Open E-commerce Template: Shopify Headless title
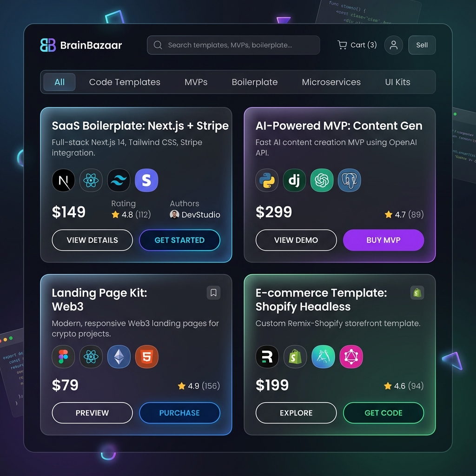The width and height of the screenshot is (476, 476). (x=321, y=300)
